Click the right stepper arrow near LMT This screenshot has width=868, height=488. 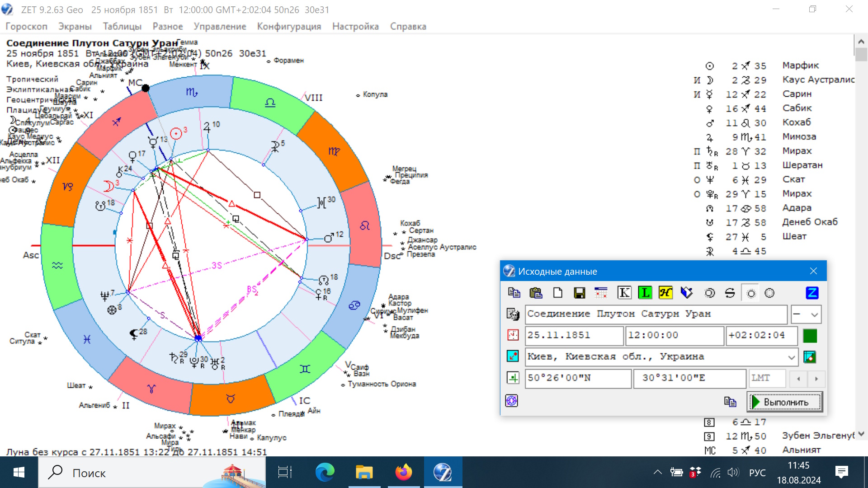pos(816,379)
